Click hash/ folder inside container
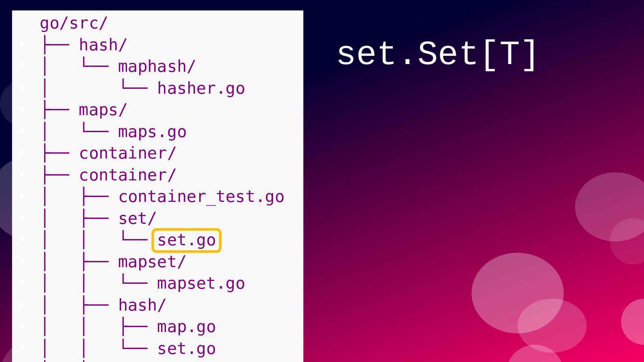The width and height of the screenshot is (644, 362). point(142,305)
